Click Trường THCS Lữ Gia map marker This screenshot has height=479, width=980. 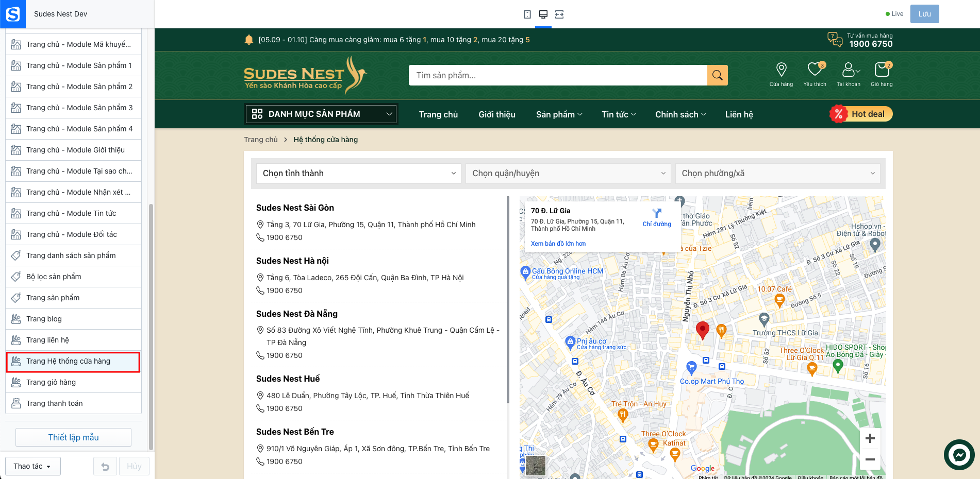coord(765,320)
